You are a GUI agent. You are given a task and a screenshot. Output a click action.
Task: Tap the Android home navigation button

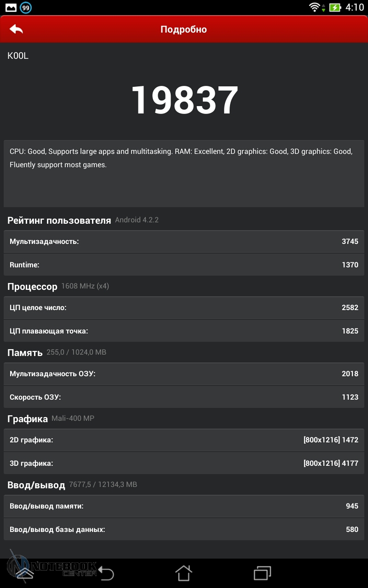[184, 573]
